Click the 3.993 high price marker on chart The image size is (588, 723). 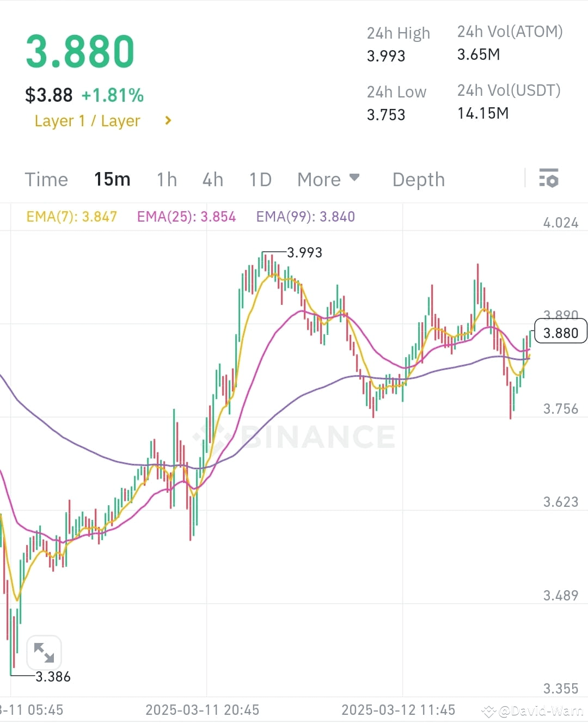coord(304,252)
